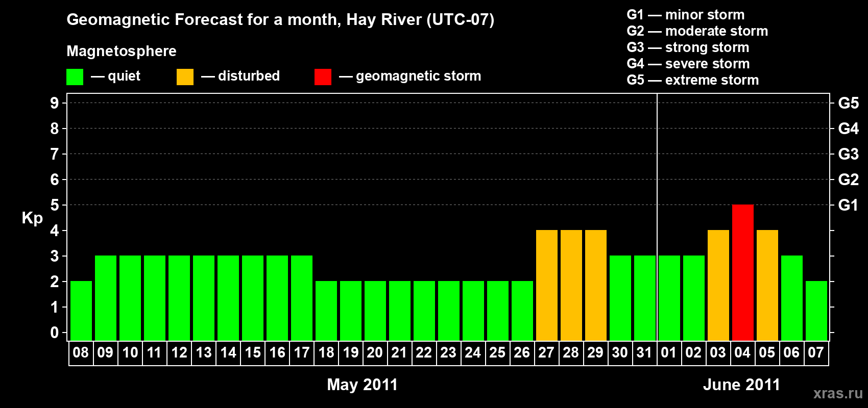
Task: Click the Geomagnetic Forecast chart title
Action: click(x=280, y=20)
